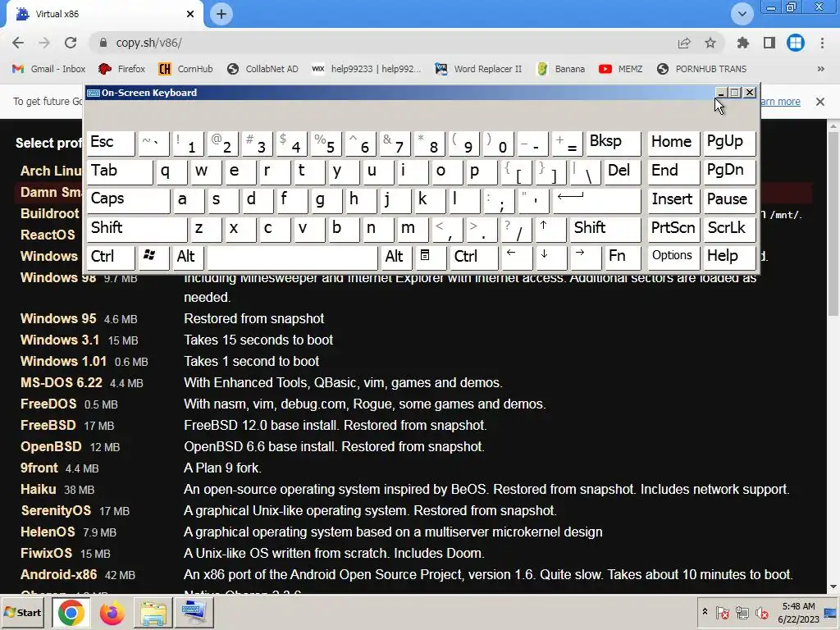840x630 pixels.
Task: Toggle the right Ctrl key
Action: pyautogui.click(x=473, y=258)
